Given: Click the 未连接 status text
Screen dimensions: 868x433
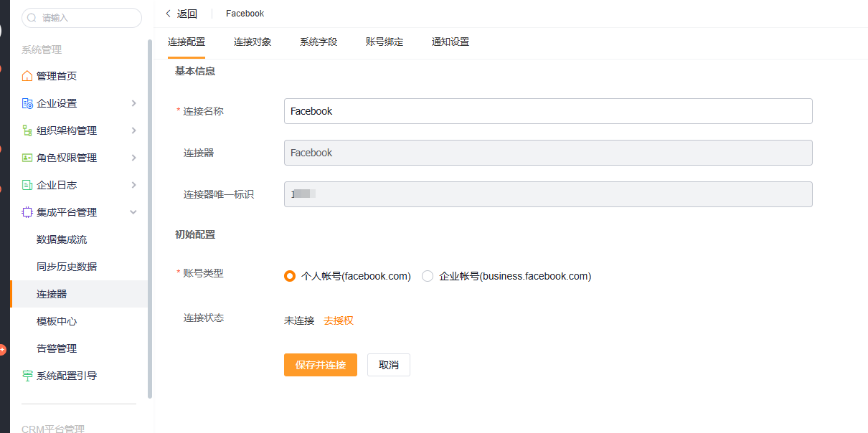Looking at the screenshot, I should click(x=299, y=320).
